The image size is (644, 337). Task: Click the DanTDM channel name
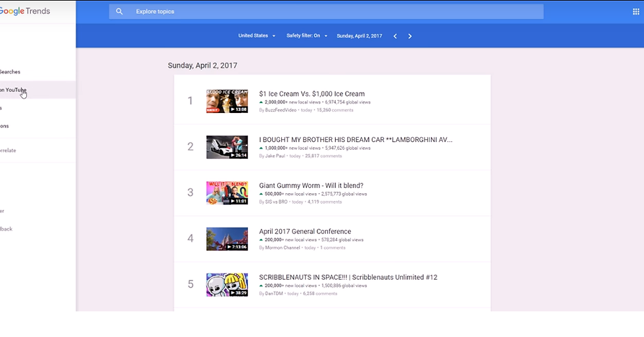coord(274,294)
